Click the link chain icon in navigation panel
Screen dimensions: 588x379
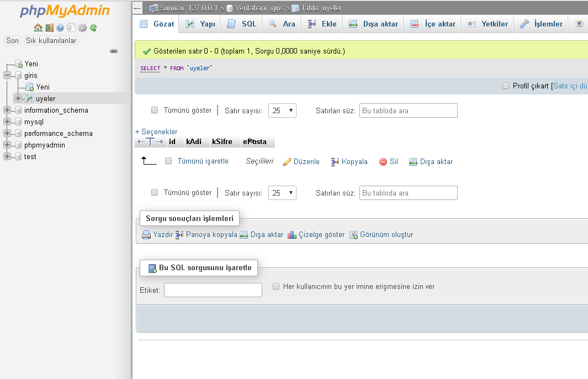[x=114, y=51]
